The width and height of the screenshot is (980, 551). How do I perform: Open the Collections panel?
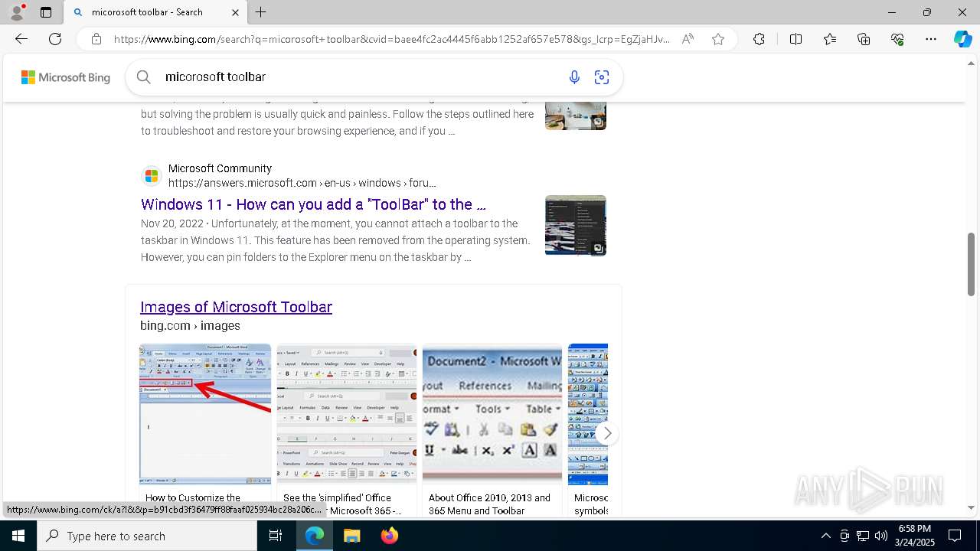[864, 39]
